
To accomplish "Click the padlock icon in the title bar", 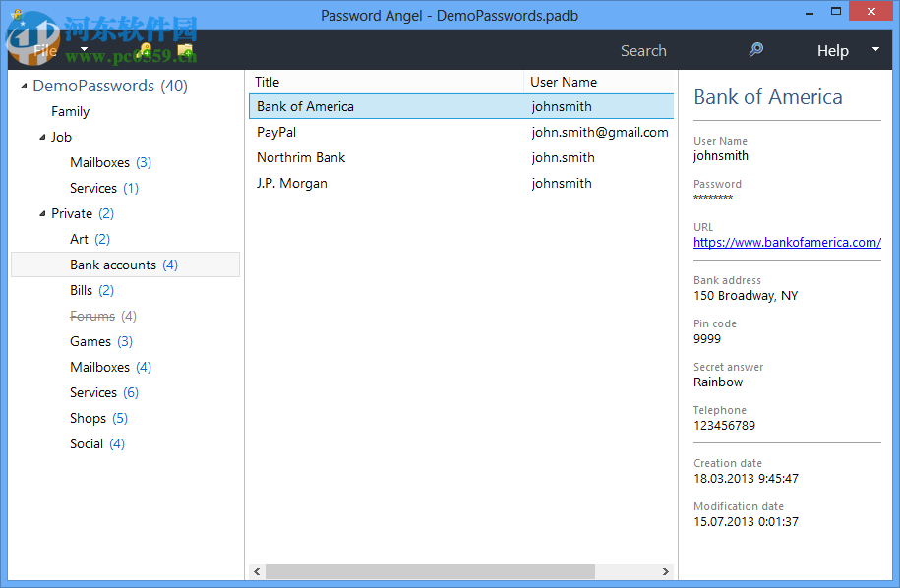I will click(17, 13).
